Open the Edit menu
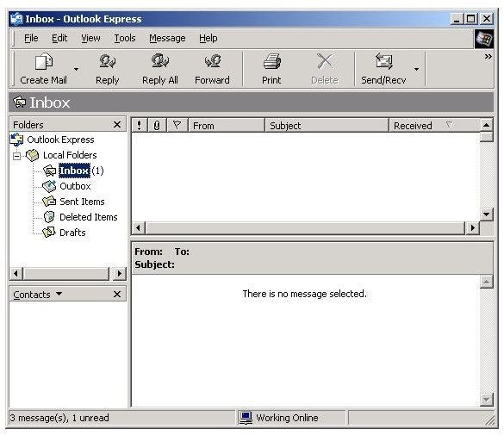The image size is (504, 435). point(59,38)
